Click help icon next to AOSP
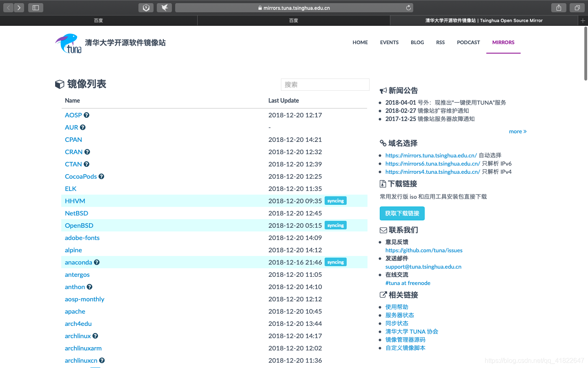This screenshot has height=368, width=588. [87, 115]
